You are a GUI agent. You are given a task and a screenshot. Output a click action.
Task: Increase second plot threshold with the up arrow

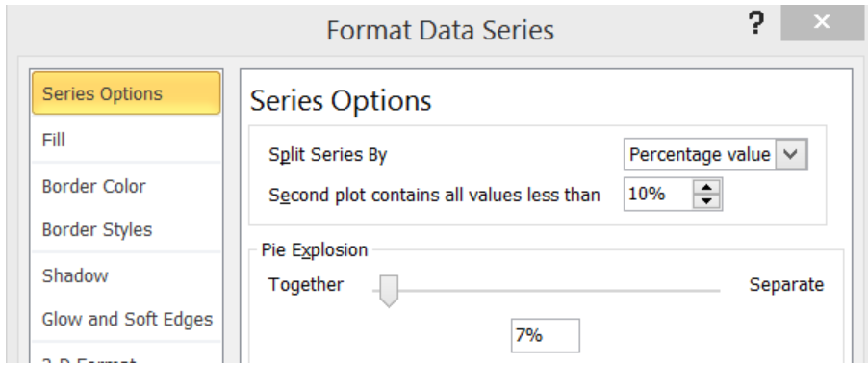coord(705,187)
